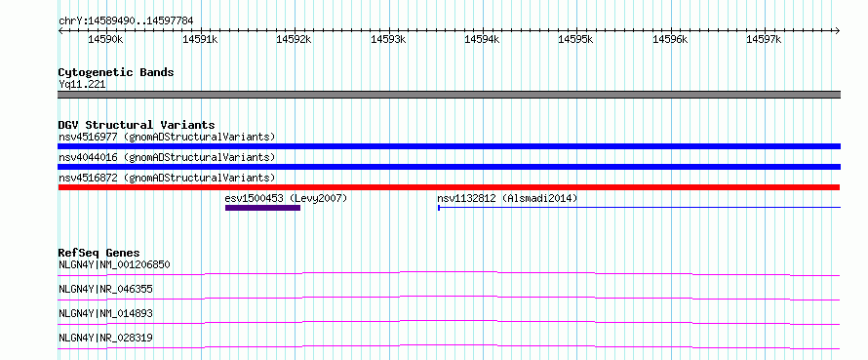Open the NLGN4Y|NR_028319 transcript label

tap(105, 338)
